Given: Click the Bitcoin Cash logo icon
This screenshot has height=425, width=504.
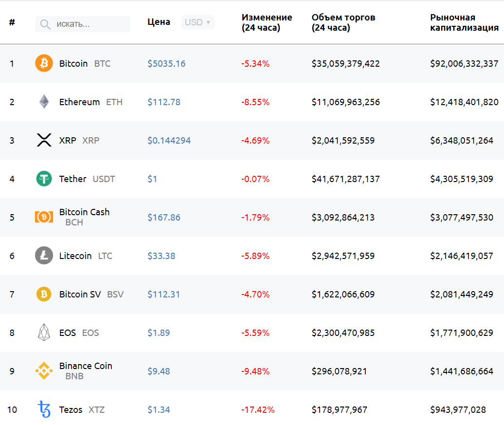Looking at the screenshot, I should coord(44,217).
